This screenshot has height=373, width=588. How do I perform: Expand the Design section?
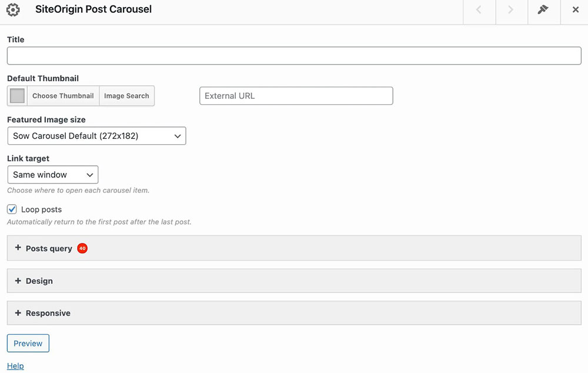point(39,281)
